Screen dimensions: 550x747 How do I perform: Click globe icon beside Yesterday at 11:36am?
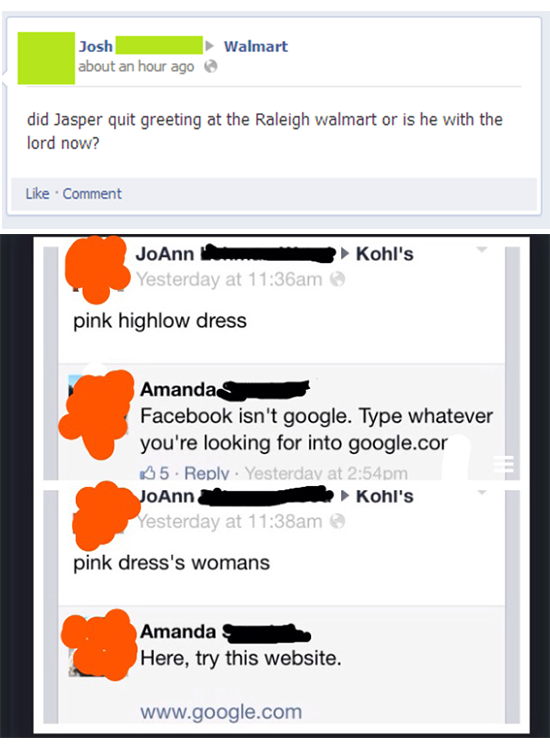click(337, 279)
